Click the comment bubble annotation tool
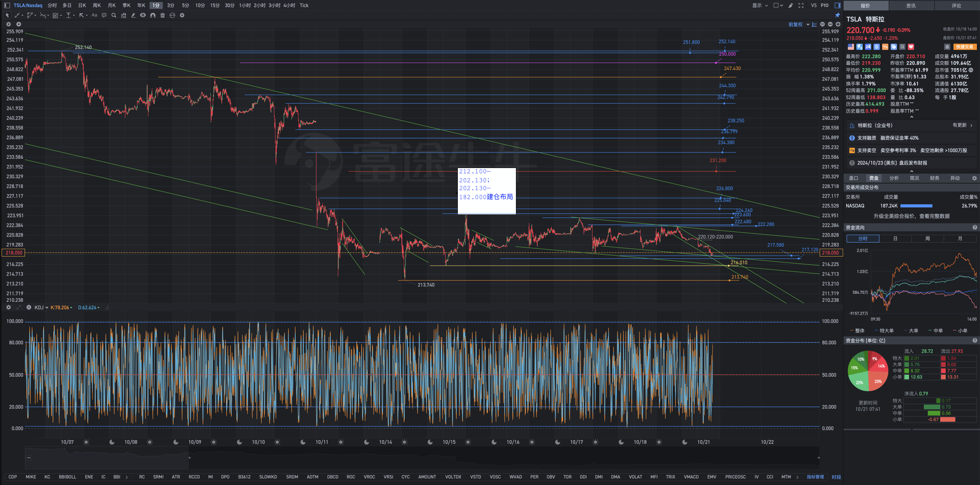The image size is (980, 485). pos(104,15)
